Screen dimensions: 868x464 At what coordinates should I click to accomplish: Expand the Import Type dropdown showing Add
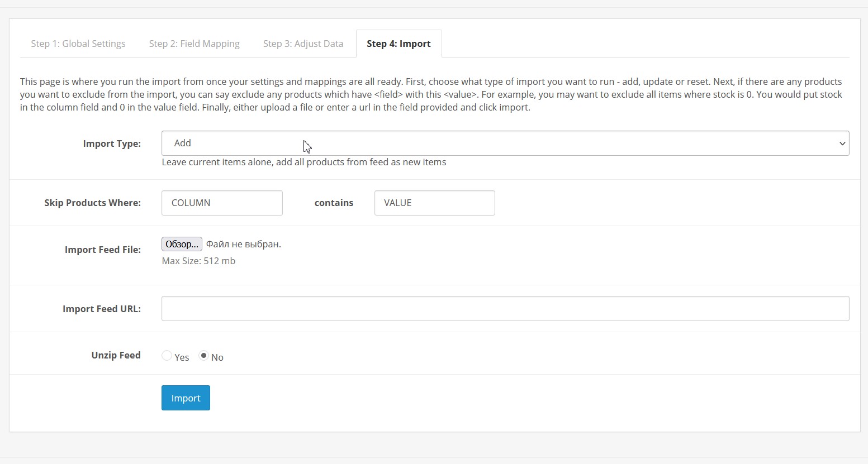pyautogui.click(x=505, y=143)
